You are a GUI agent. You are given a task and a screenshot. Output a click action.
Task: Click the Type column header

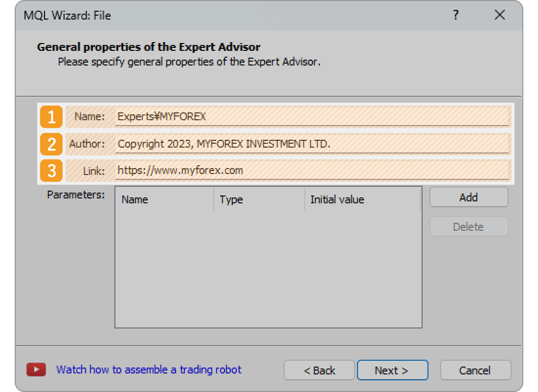coord(230,199)
